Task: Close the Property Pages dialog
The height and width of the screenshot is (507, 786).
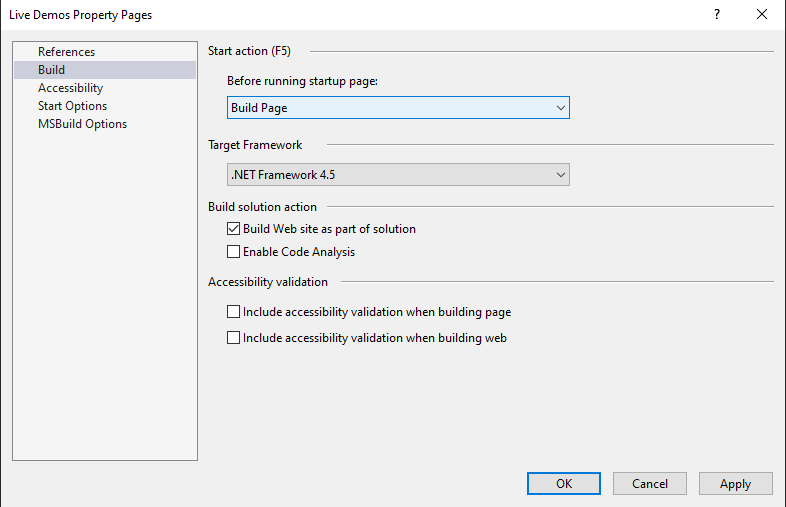Action: pyautogui.click(x=762, y=15)
